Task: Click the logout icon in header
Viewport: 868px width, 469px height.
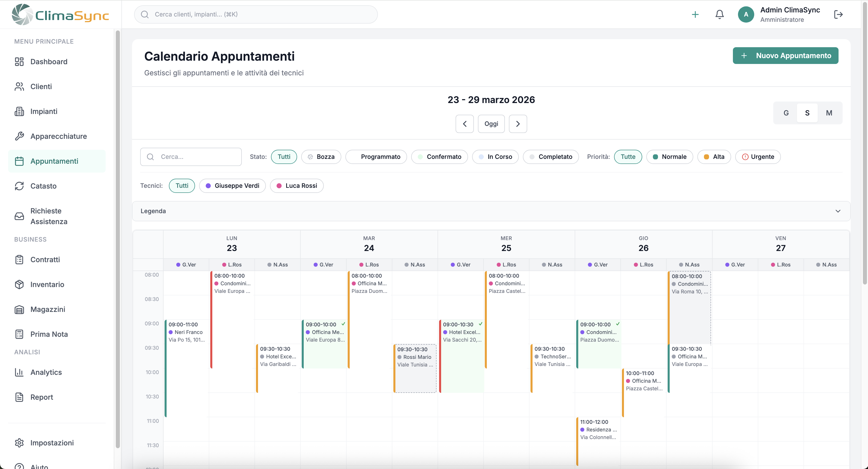Action: pyautogui.click(x=838, y=14)
